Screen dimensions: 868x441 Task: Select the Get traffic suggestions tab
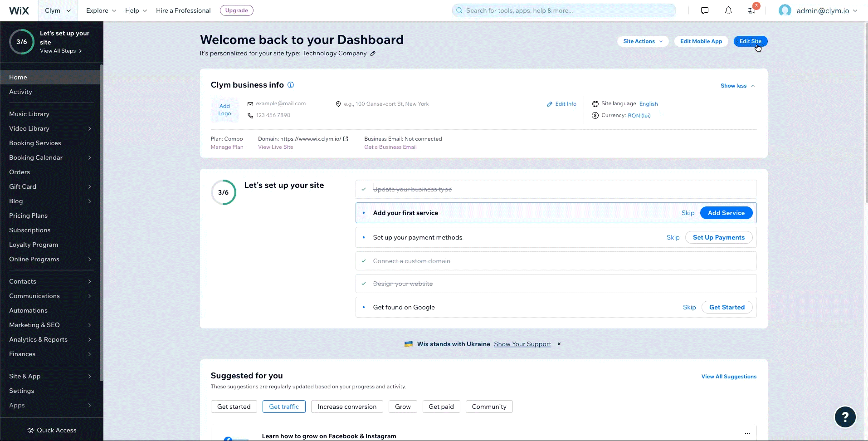[284, 407]
